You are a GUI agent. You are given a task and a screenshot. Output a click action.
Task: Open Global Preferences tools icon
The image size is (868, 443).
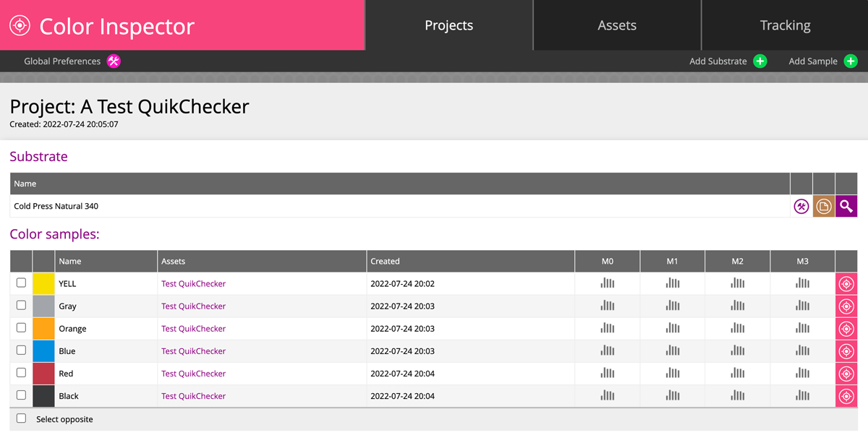click(x=114, y=61)
